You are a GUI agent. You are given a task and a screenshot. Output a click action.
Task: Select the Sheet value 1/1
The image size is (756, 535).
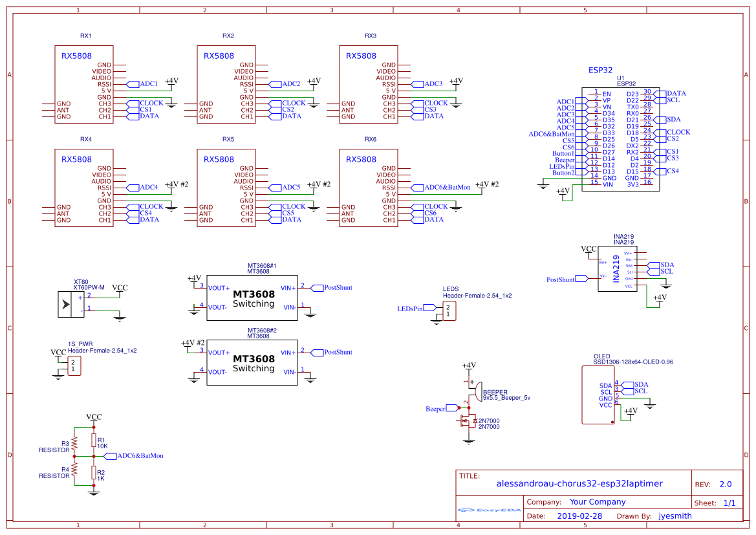[729, 503]
